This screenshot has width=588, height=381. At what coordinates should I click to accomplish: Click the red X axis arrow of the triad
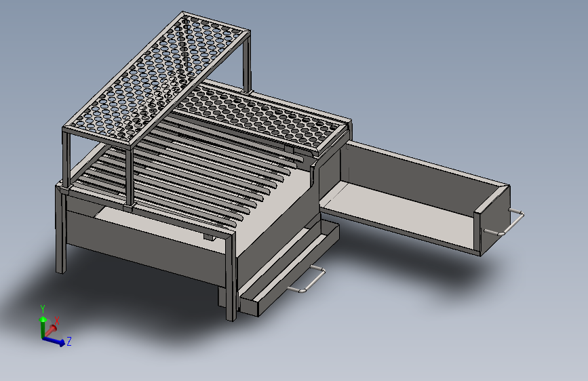click(51, 330)
